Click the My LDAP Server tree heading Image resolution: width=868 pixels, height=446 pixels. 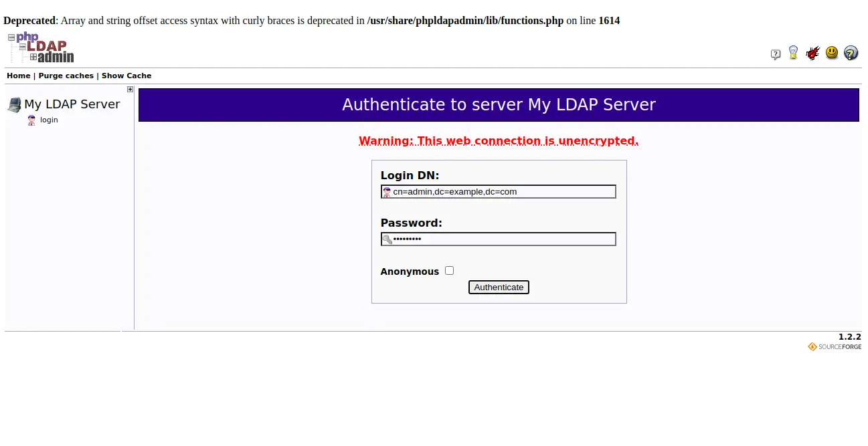point(72,104)
